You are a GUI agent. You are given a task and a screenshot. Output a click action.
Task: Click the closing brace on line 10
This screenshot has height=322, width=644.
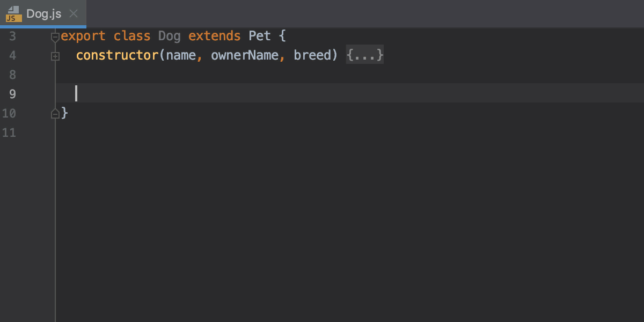64,113
